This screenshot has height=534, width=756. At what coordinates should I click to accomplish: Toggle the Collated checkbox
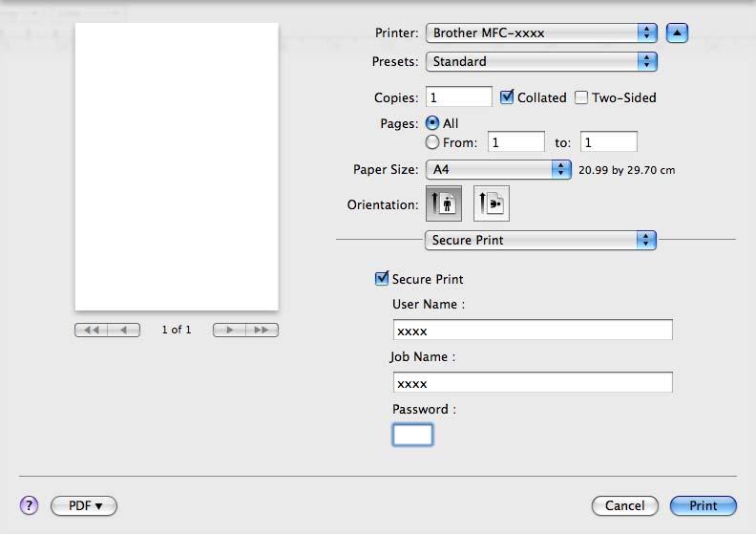[507, 96]
